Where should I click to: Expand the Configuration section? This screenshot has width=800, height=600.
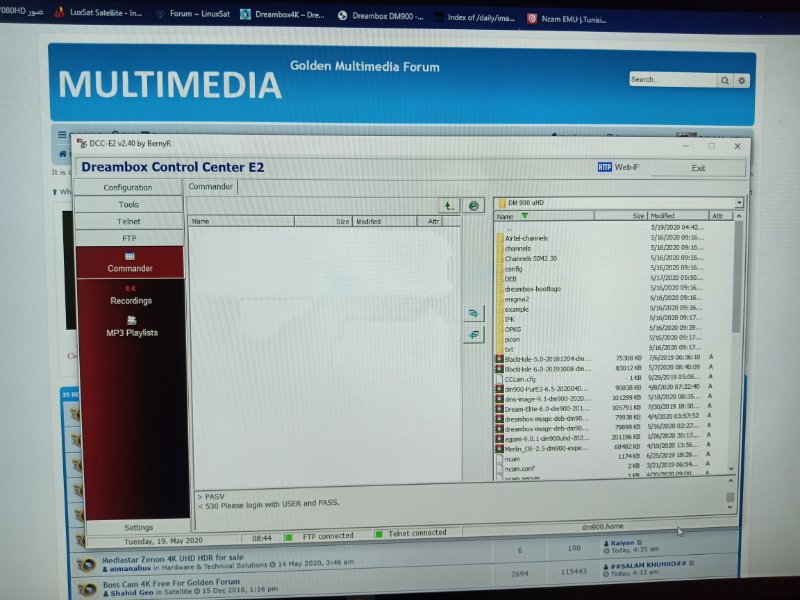128,187
